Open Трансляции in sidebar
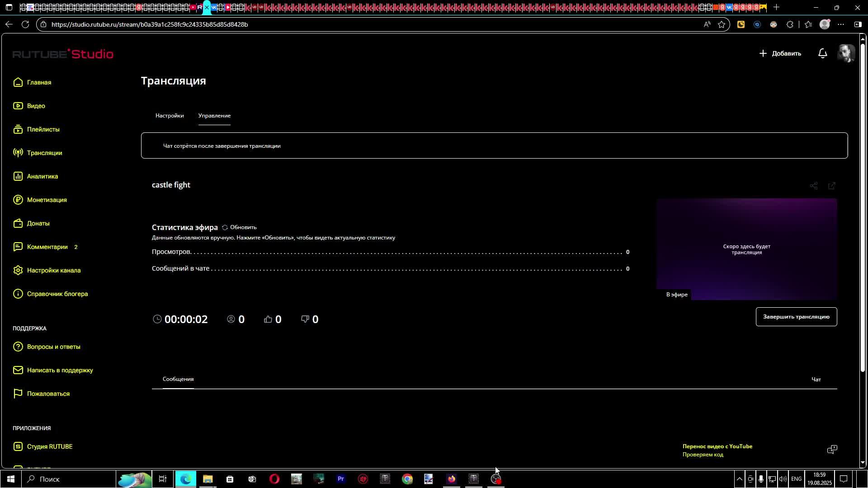The height and width of the screenshot is (488, 868). (44, 153)
